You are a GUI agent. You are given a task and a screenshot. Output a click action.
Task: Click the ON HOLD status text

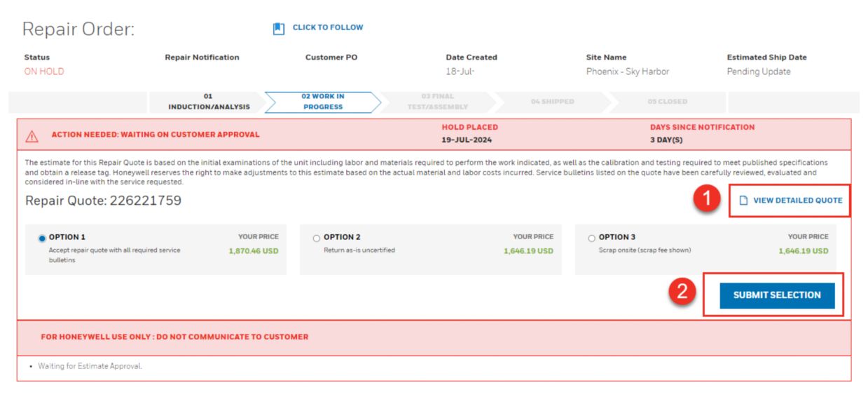(x=44, y=72)
